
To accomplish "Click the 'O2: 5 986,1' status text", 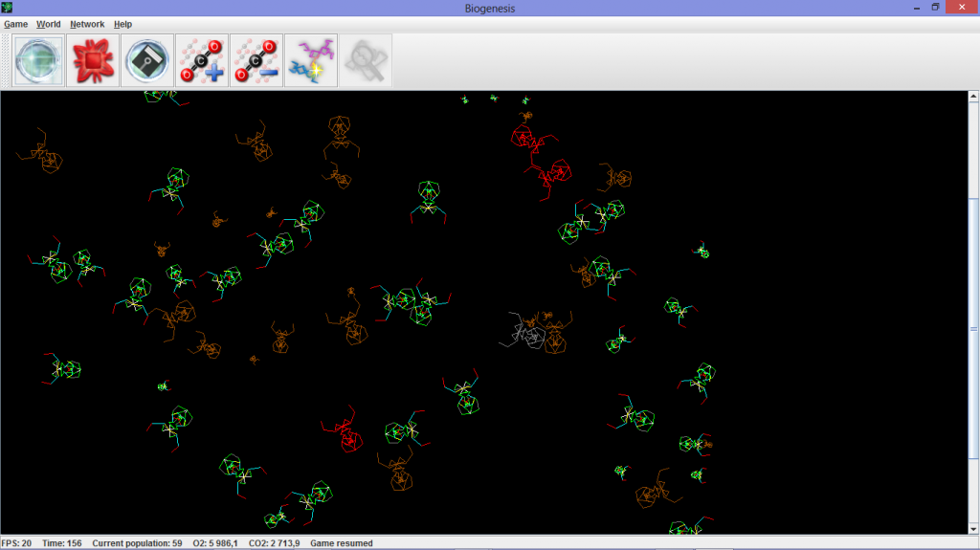I will [x=215, y=543].
